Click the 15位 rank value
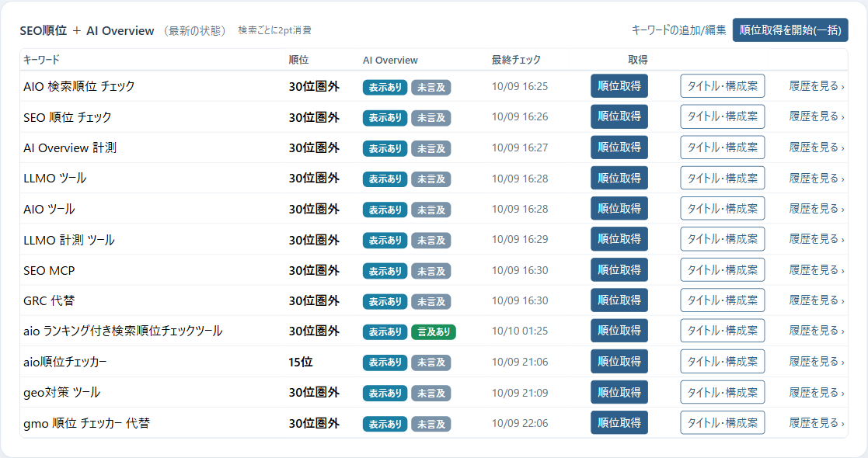 (301, 363)
